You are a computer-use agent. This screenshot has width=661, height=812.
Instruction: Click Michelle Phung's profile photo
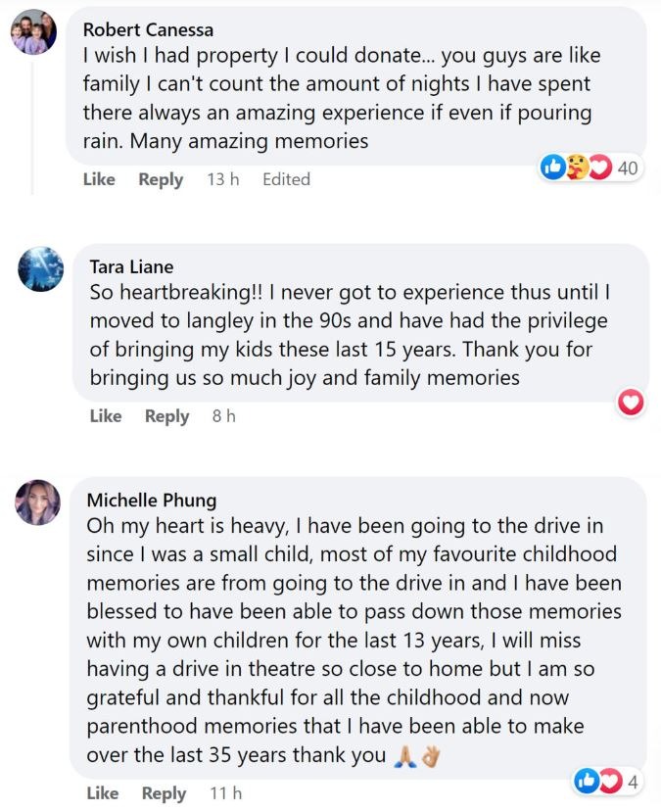37,502
